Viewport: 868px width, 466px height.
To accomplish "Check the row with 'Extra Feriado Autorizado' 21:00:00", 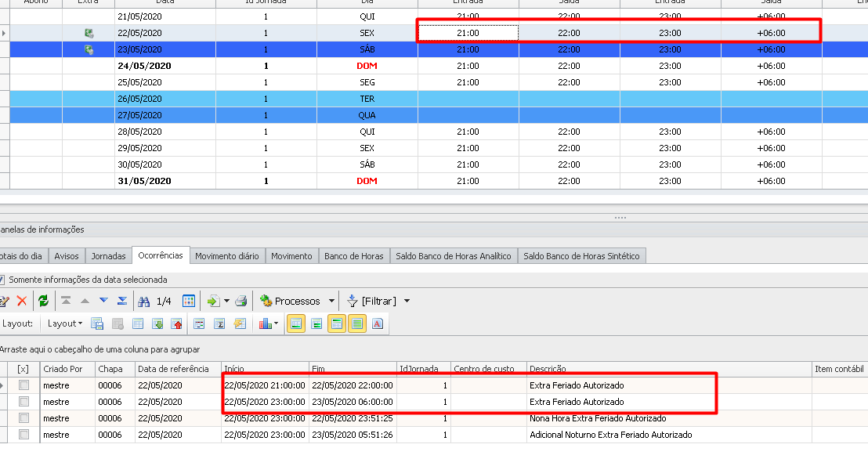I will pos(24,385).
